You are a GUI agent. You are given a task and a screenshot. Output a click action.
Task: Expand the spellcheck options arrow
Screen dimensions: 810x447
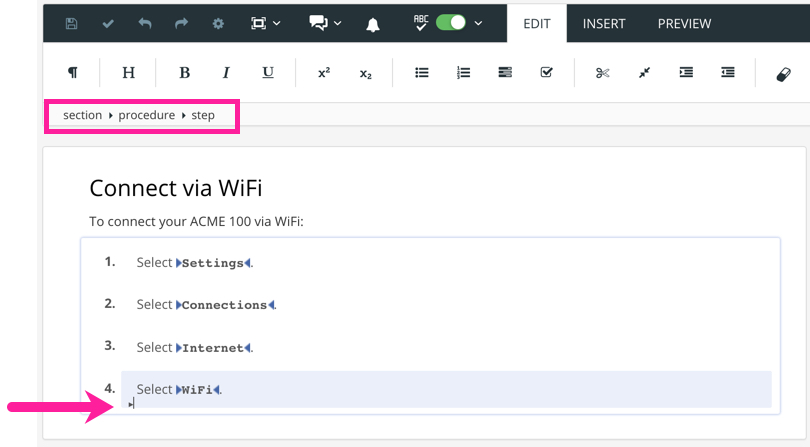click(479, 23)
